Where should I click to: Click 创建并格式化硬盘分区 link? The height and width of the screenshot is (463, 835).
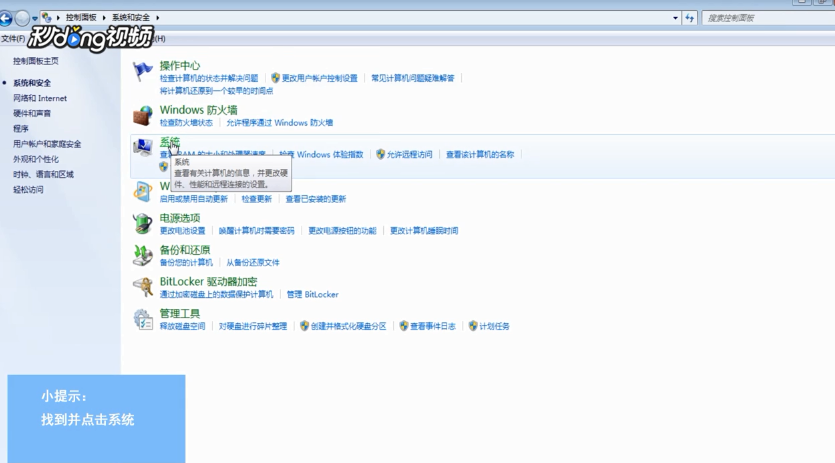[x=349, y=326]
